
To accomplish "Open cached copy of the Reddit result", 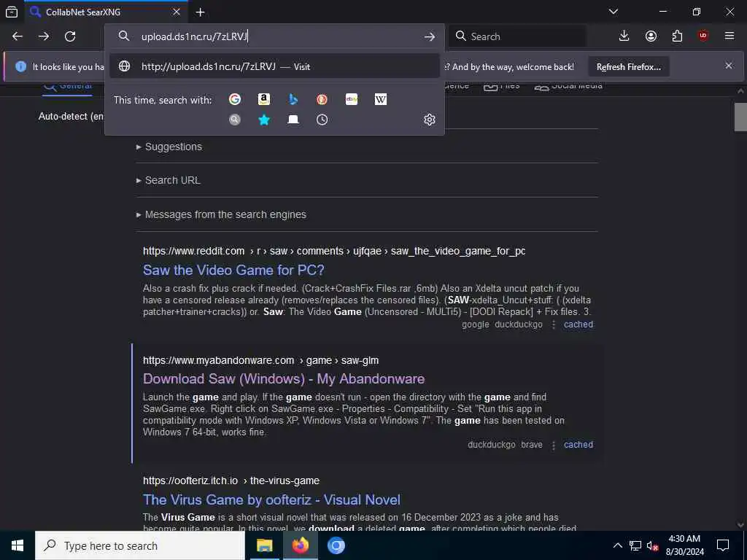I will pyautogui.click(x=578, y=324).
